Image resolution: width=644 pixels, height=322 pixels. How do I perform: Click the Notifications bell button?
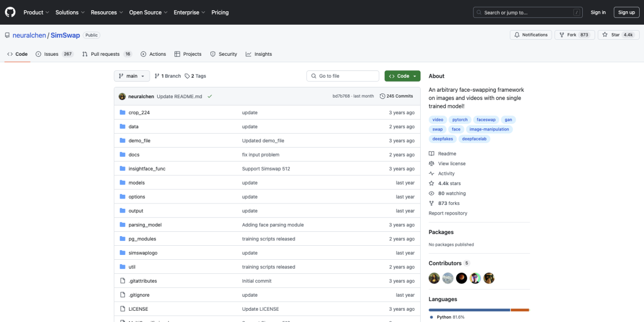tap(530, 35)
